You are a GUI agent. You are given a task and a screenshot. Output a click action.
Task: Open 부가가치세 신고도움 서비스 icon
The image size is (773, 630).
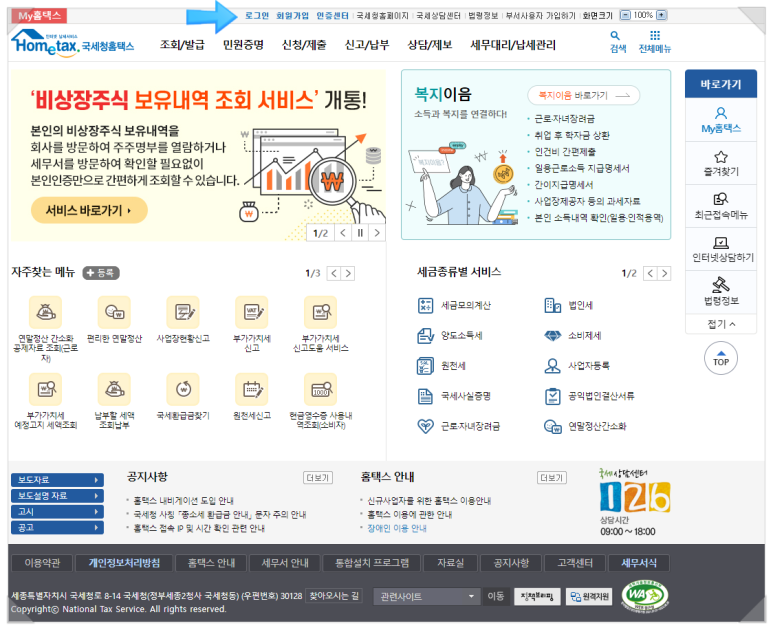[320, 312]
